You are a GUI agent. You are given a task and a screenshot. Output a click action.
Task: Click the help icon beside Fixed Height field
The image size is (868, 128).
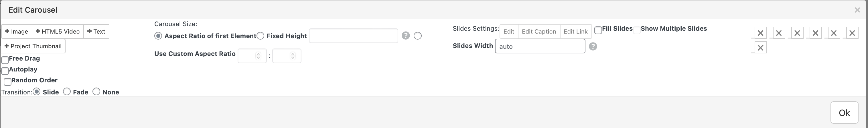click(405, 36)
